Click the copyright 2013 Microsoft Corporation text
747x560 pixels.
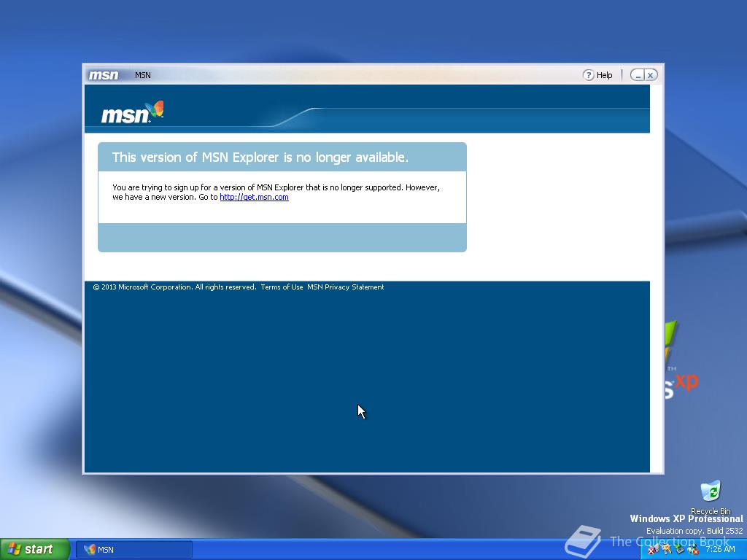pos(174,287)
